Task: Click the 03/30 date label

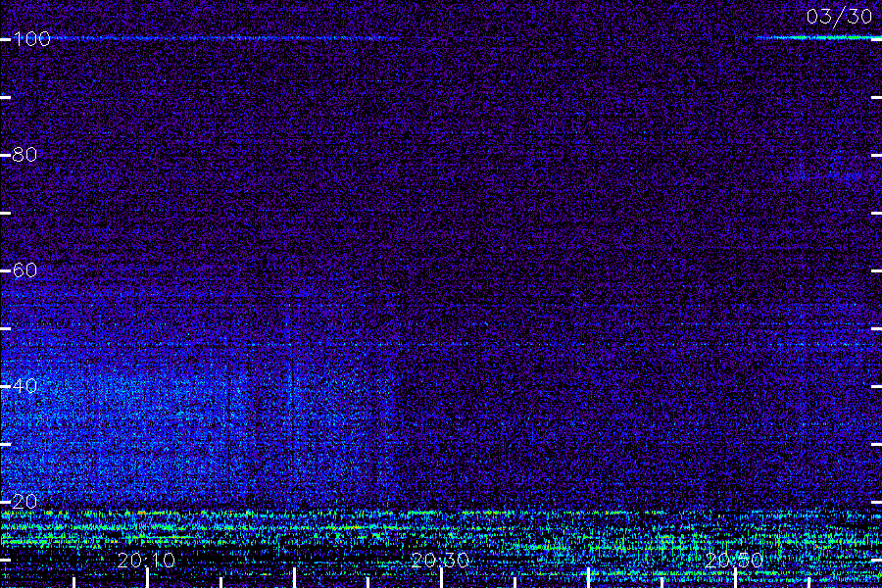Action: tap(839, 17)
